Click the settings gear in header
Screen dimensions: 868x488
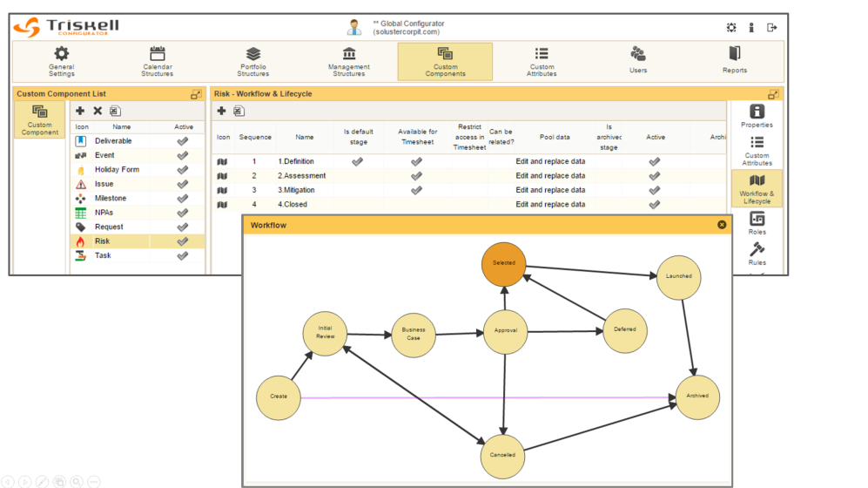pos(731,27)
